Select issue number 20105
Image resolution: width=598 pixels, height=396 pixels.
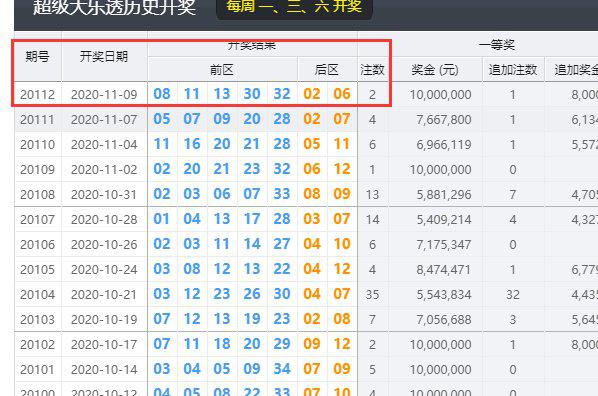click(37, 270)
